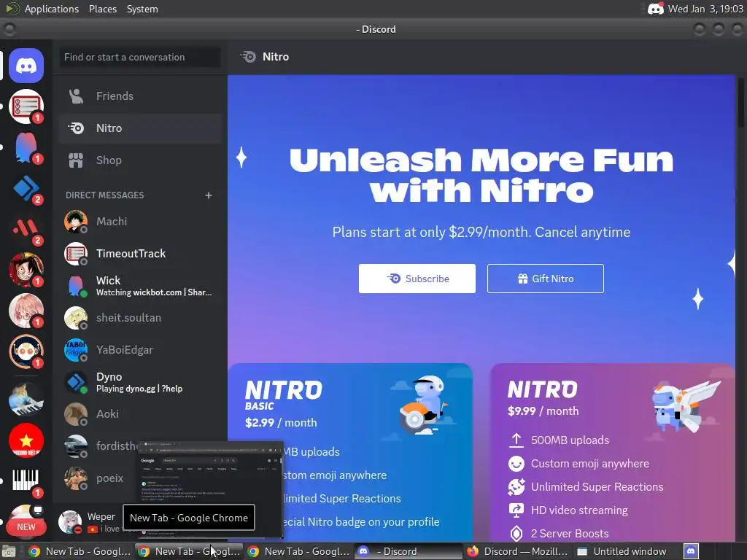The width and height of the screenshot is (747, 560).
Task: Click the DIRECT MESSAGES heading
Action: [105, 195]
